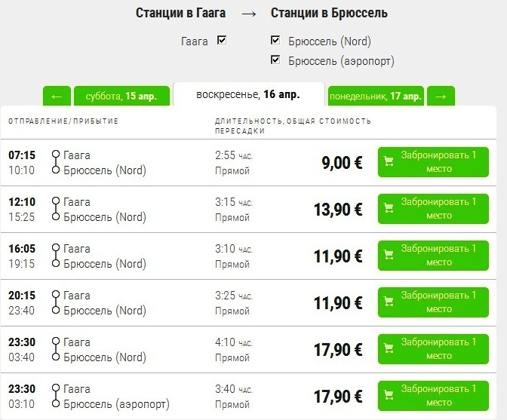Screen dimensions: 507x420
Task: Click cart icon on 20:15 trip button
Action: [389, 302]
